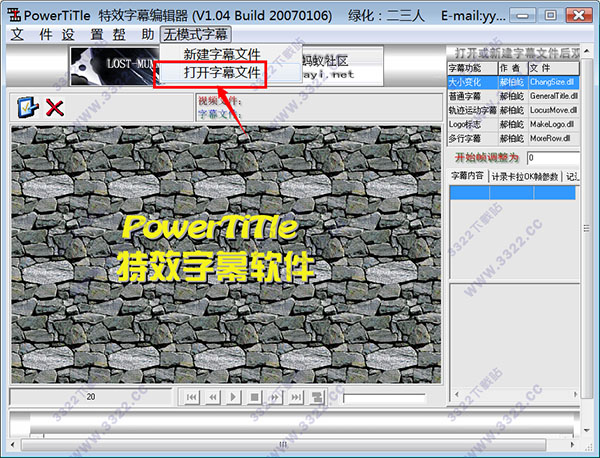
Task: Select the 多行字幕 effect row
Action: [513, 138]
